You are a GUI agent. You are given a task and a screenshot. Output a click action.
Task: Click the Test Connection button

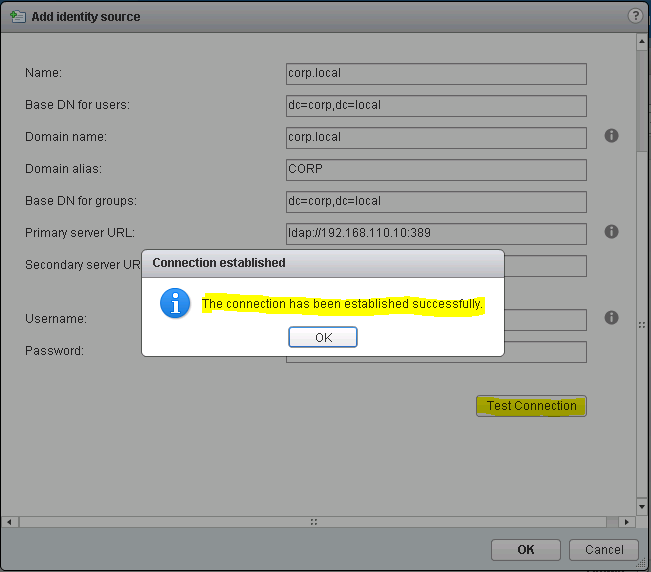coord(531,406)
